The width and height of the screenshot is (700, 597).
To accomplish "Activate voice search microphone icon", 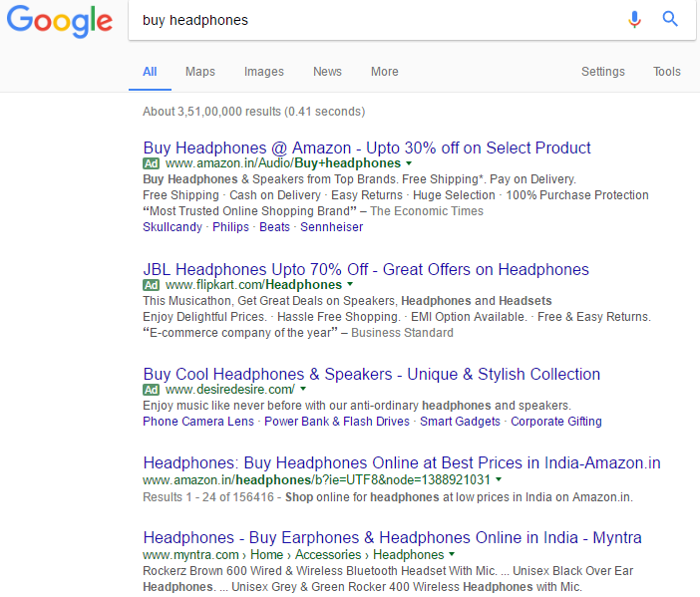I will tap(634, 19).
